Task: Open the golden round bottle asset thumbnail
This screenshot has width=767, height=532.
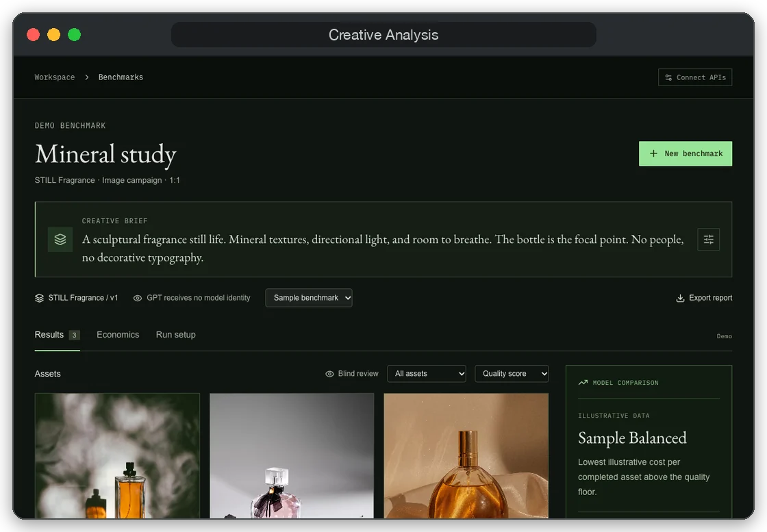Action: 466,456
